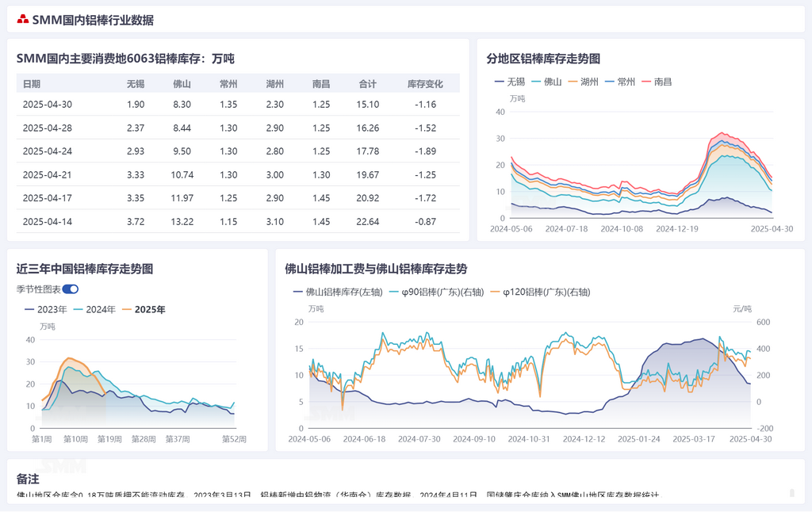Click the 3.72 无锡 value
812x512 pixels.
136,222
